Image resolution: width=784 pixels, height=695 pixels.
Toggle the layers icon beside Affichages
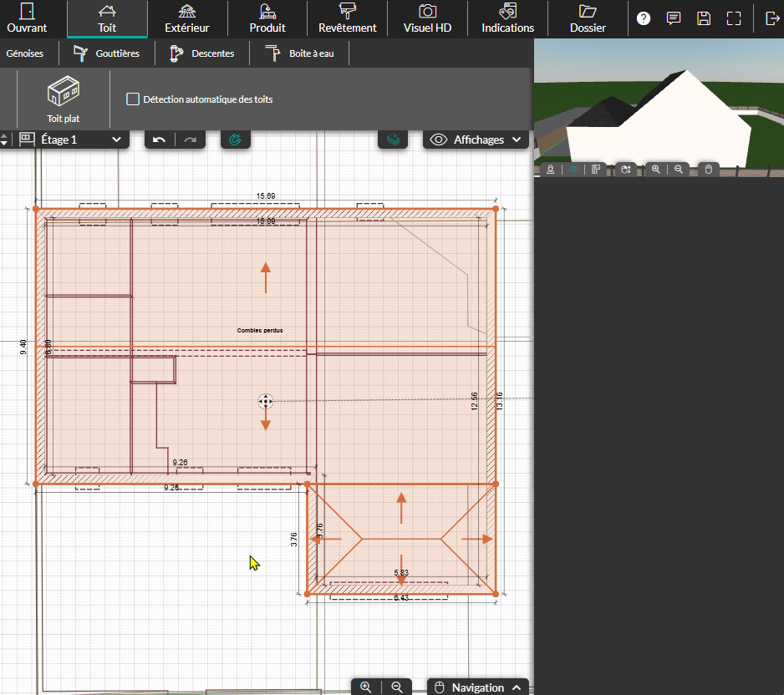tap(393, 140)
